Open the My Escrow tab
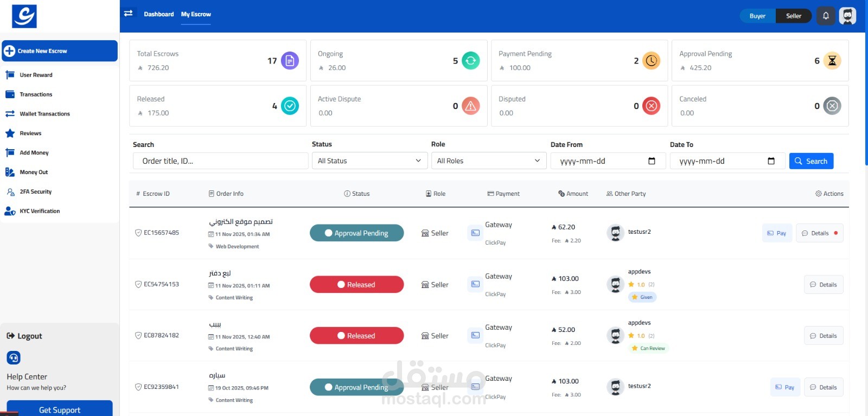The height and width of the screenshot is (416, 868). click(196, 14)
